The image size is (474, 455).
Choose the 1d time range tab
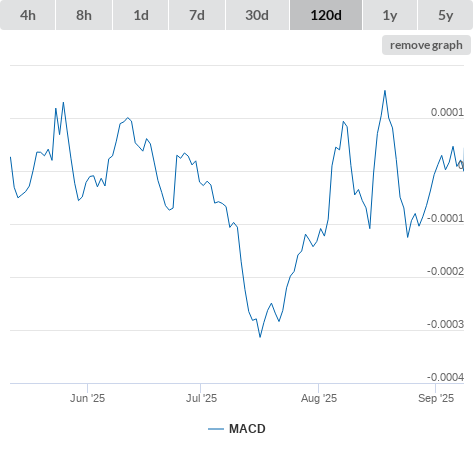click(141, 15)
